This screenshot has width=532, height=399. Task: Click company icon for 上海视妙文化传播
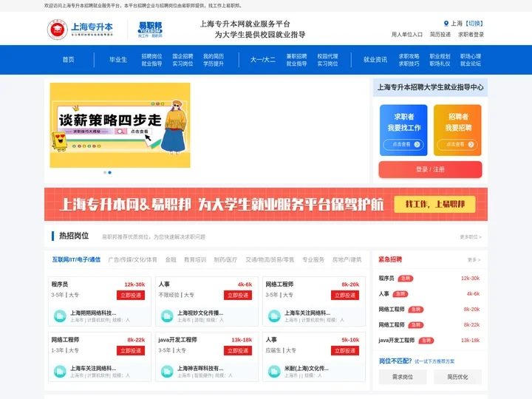[167, 316]
